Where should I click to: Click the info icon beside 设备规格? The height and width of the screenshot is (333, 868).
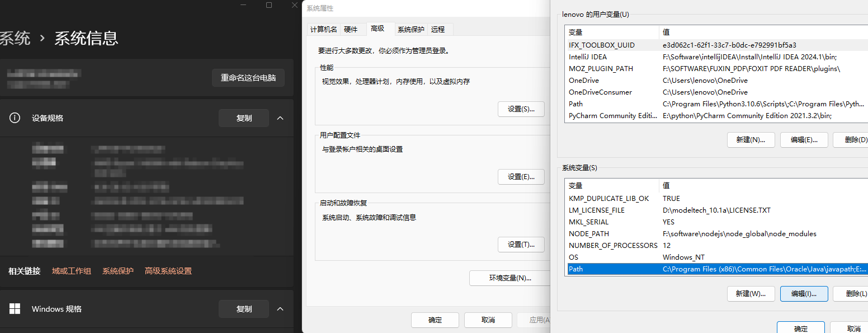[15, 118]
